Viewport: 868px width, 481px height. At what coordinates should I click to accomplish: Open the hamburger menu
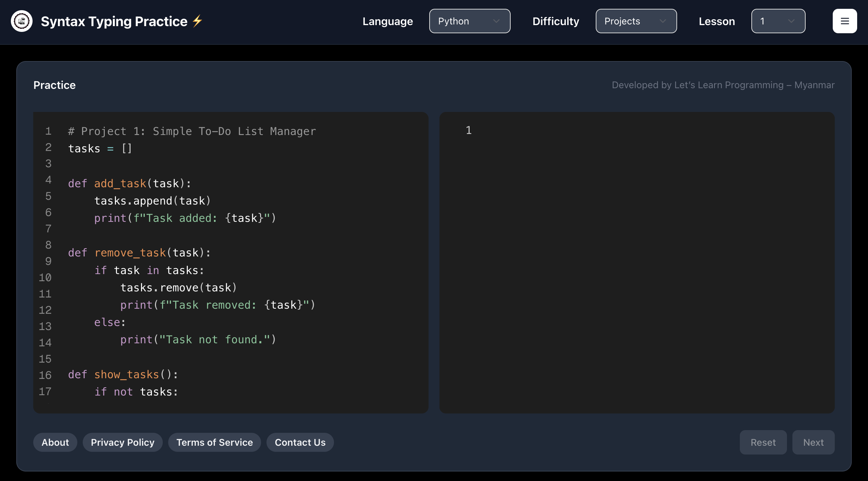845,21
